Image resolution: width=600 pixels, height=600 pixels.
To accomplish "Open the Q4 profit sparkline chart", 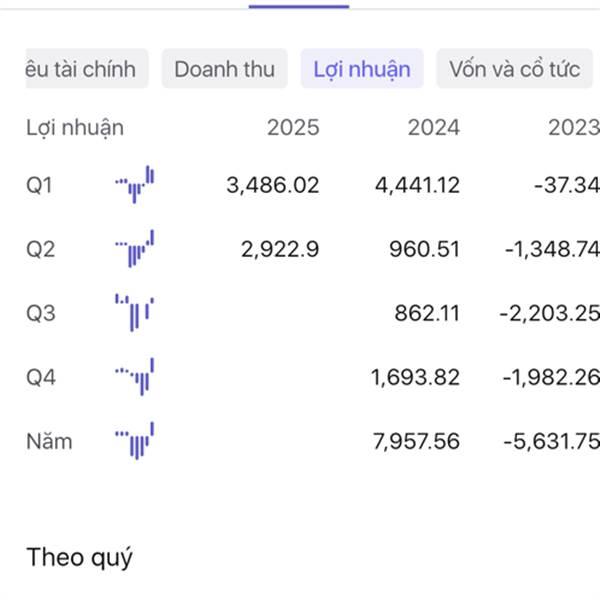I will click(135, 377).
